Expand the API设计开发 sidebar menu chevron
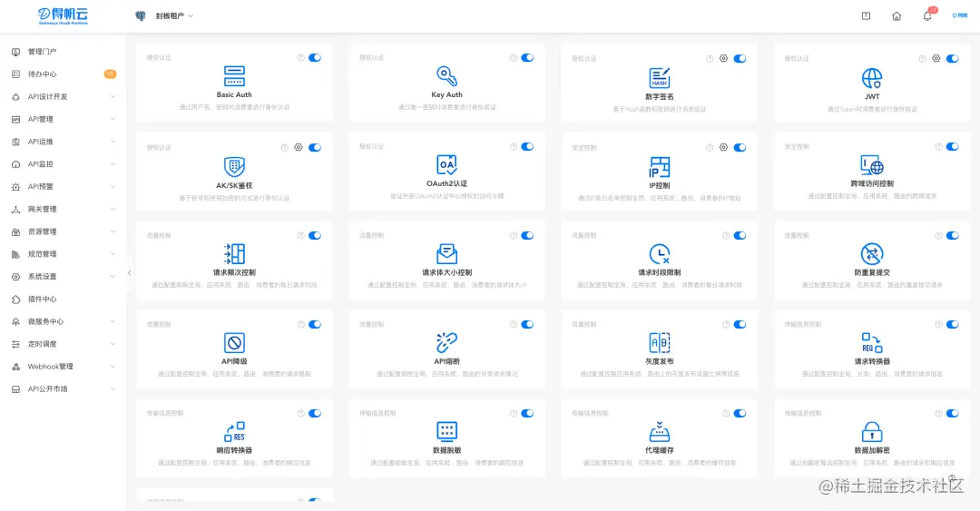This screenshot has height=511, width=980. tap(113, 96)
